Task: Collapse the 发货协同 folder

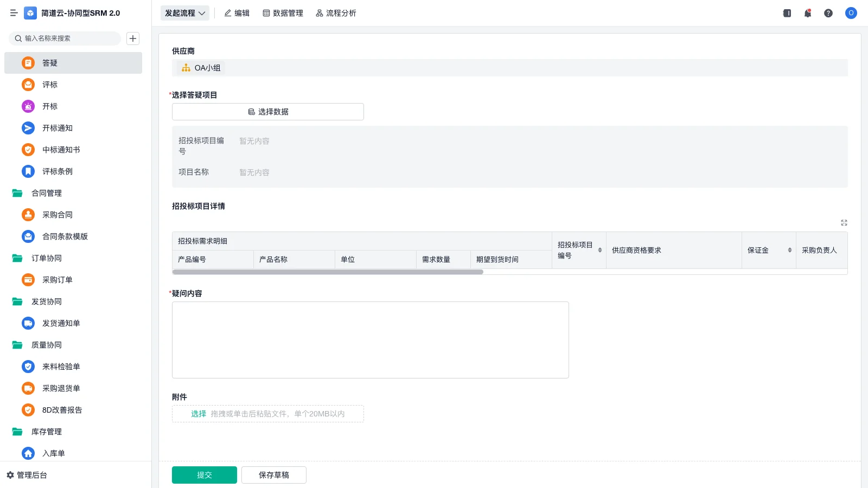Action: [x=17, y=301]
